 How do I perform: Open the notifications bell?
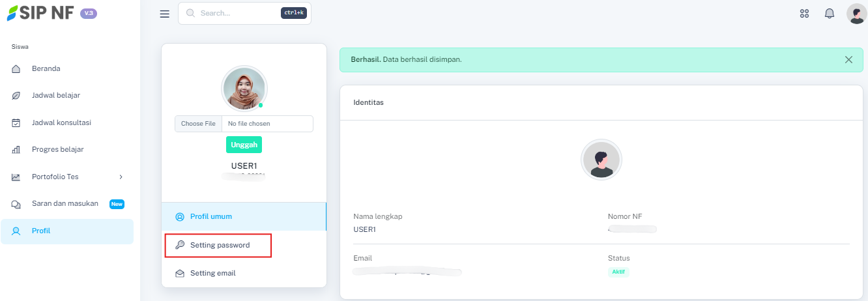(830, 14)
